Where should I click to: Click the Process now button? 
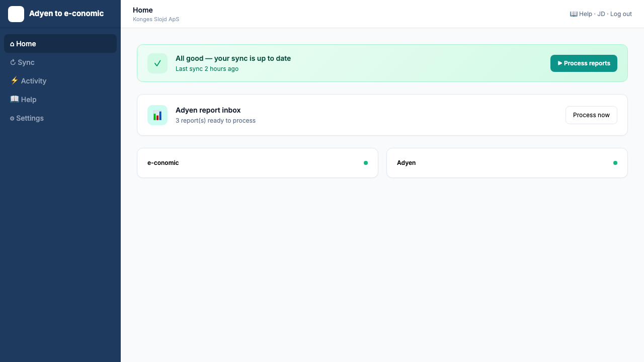pos(591,115)
